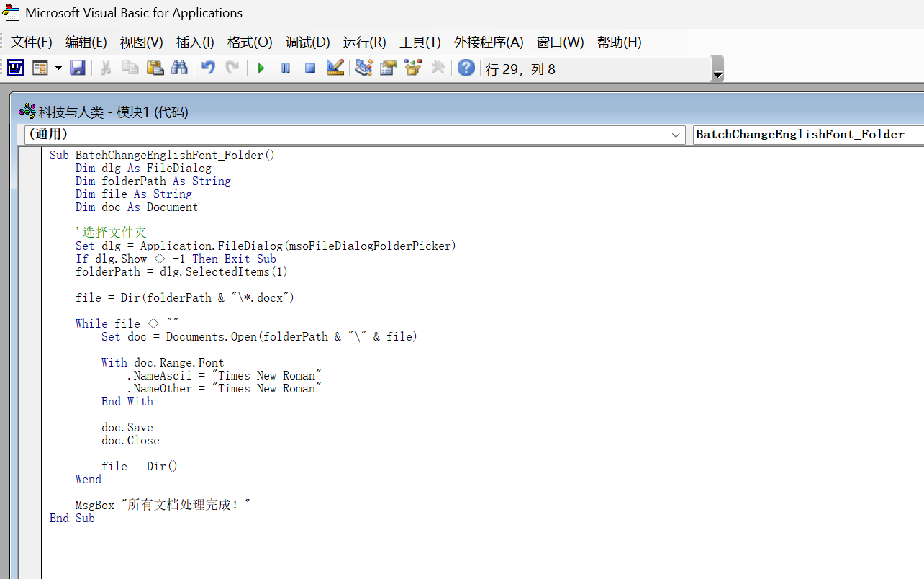Screen dimensions: 924x579
Task: Click the End Sub line in code
Action: point(72,519)
